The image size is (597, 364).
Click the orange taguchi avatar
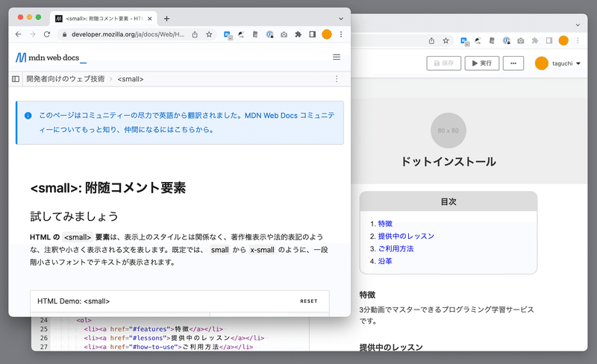(x=542, y=63)
